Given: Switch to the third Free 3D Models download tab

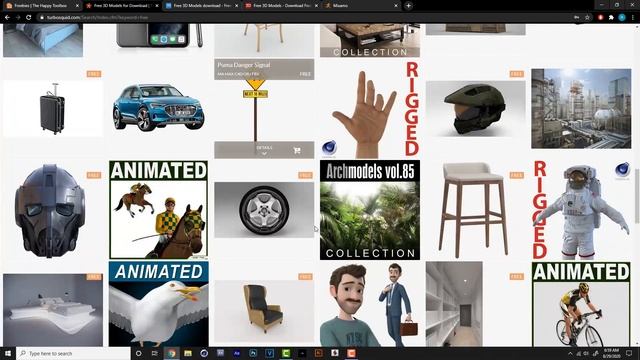Looking at the screenshot, I should (201, 6).
